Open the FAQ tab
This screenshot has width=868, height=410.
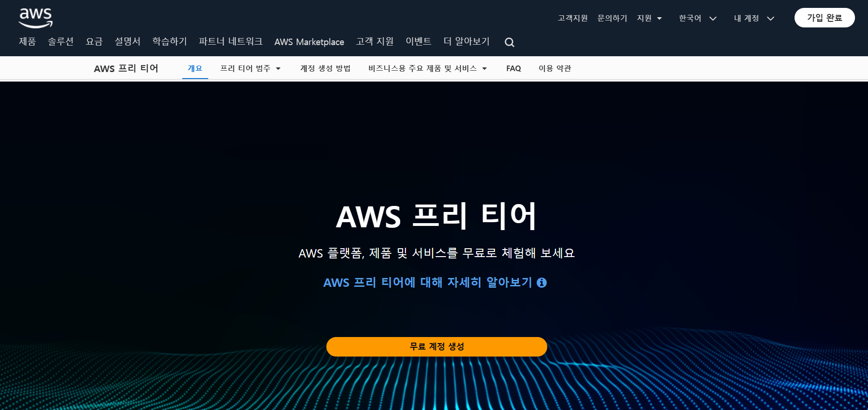coord(513,68)
